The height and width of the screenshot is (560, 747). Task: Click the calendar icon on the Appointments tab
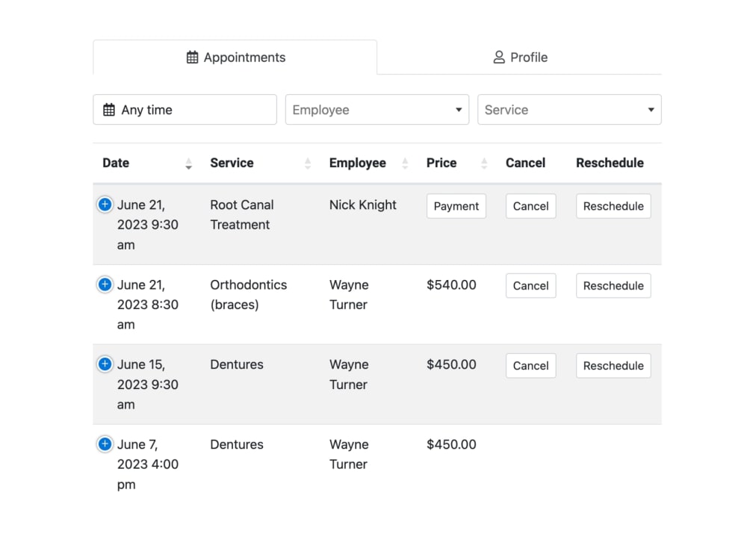pyautogui.click(x=193, y=57)
